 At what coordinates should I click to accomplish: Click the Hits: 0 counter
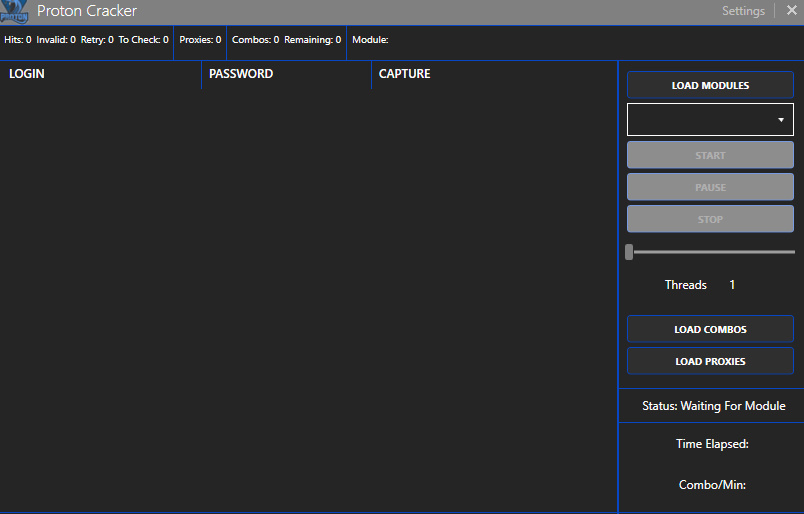coord(17,39)
